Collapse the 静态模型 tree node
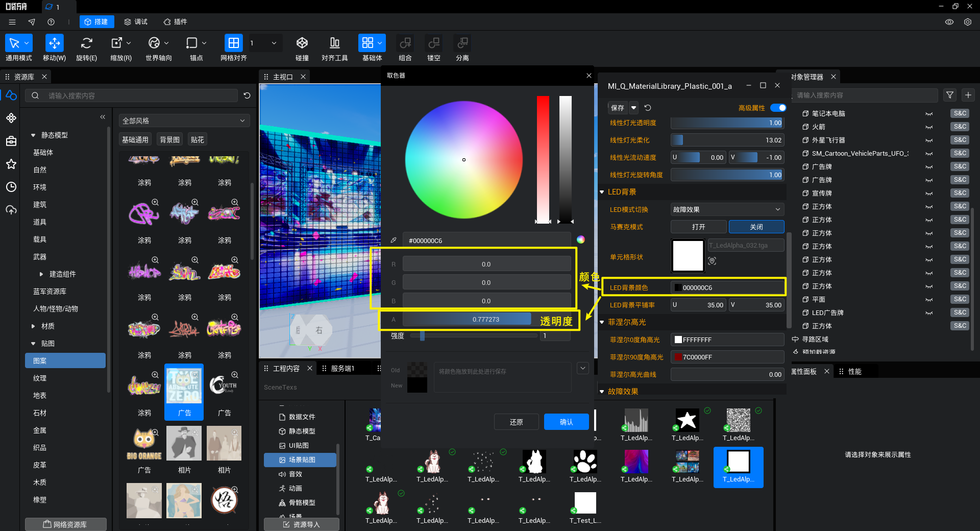Image resolution: width=980 pixels, height=531 pixels. tap(33, 135)
